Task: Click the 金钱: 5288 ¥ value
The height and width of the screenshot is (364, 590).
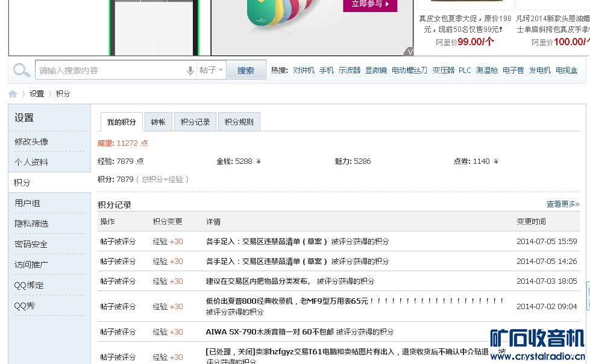Action: tap(239, 162)
